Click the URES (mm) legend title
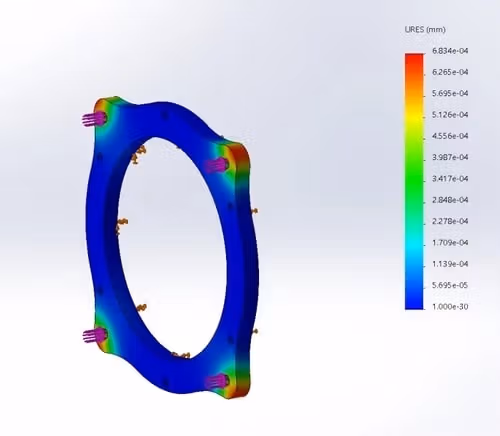Screen dimensions: 500x436 click(425, 29)
